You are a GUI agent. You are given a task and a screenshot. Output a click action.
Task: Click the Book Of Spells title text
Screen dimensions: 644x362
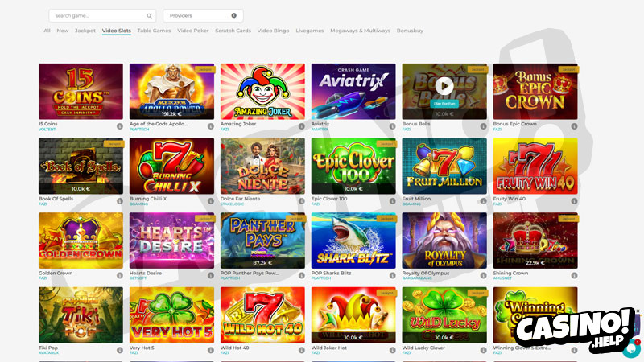pos(56,199)
